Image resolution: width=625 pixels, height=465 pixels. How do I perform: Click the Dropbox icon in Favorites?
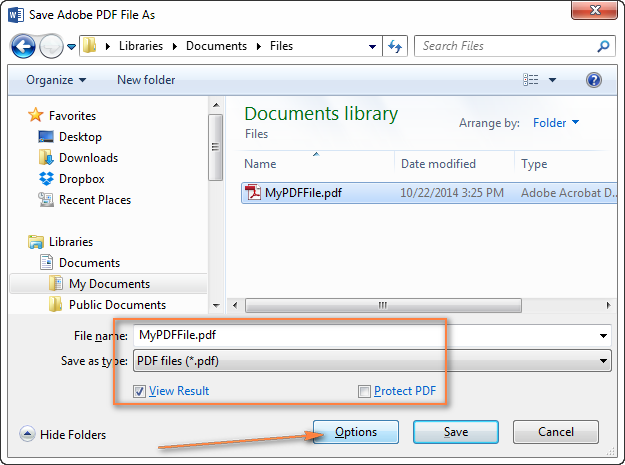click(x=46, y=179)
